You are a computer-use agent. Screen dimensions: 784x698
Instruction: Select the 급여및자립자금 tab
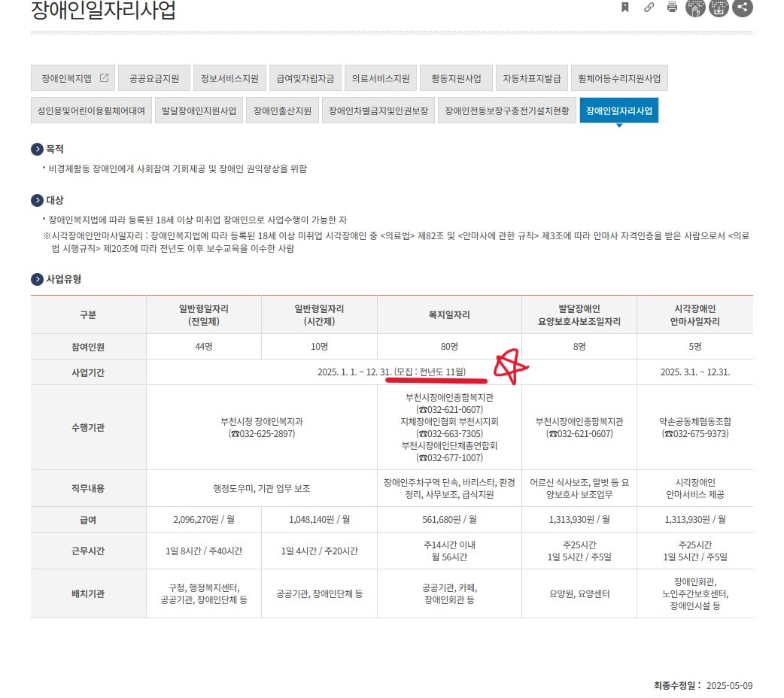click(x=305, y=78)
